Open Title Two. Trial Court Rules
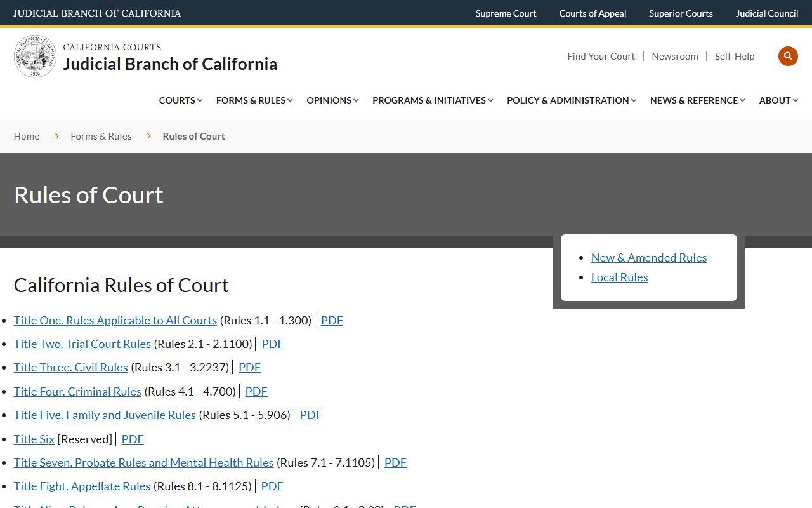Viewport: 812px width, 508px height. coord(82,344)
